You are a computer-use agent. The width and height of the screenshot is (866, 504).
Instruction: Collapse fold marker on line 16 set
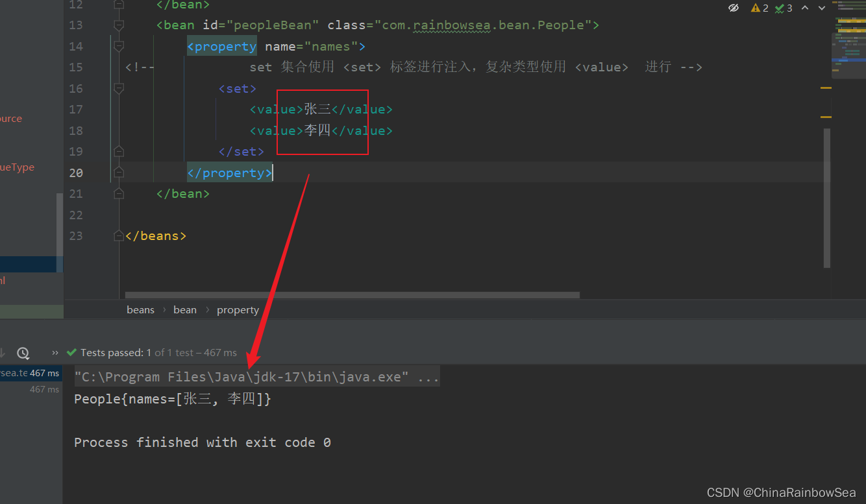[x=118, y=88]
